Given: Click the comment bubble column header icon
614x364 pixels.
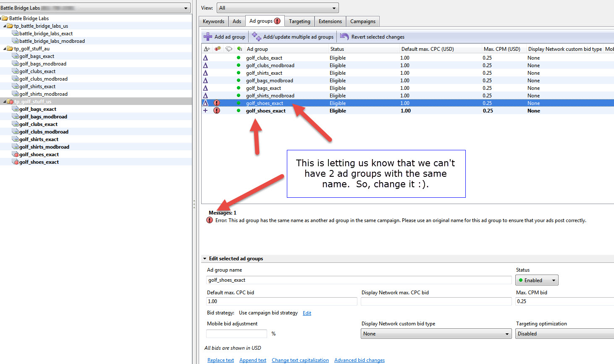Looking at the screenshot, I should [x=228, y=49].
